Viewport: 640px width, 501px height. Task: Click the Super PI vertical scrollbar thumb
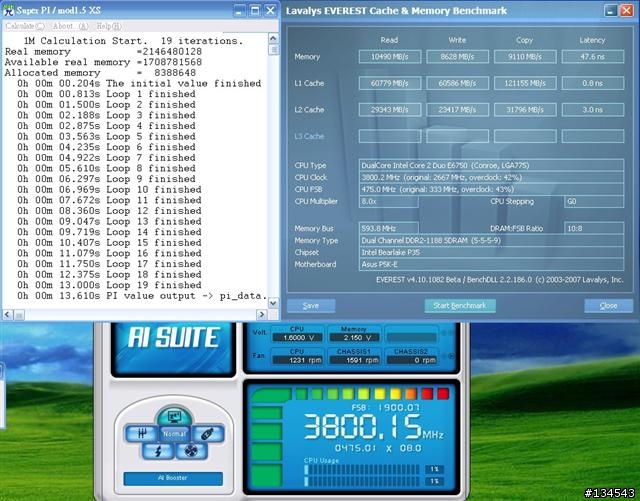tap(273, 50)
